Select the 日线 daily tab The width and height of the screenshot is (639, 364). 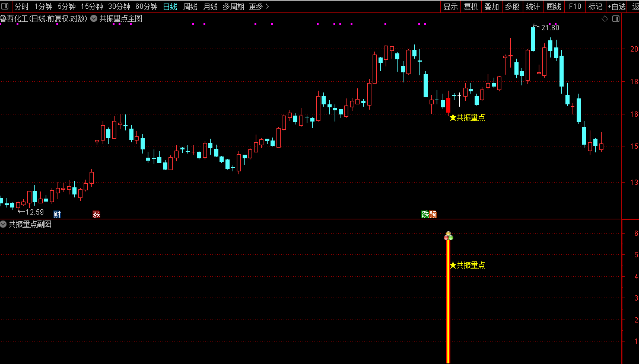coord(170,7)
